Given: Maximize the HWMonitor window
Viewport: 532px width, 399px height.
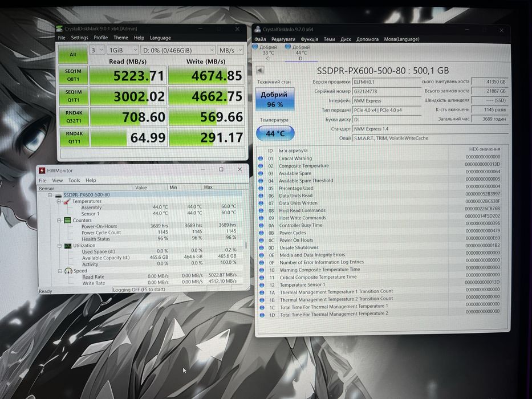Looking at the screenshot, I should 221,169.
